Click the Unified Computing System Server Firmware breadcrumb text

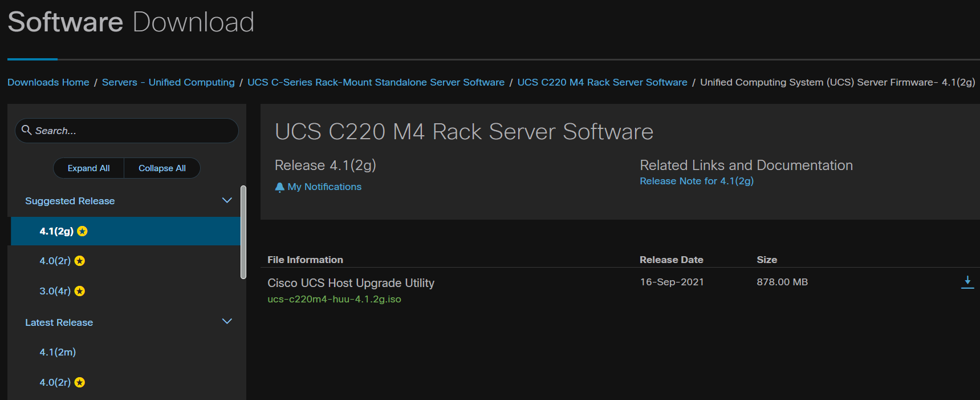(837, 82)
